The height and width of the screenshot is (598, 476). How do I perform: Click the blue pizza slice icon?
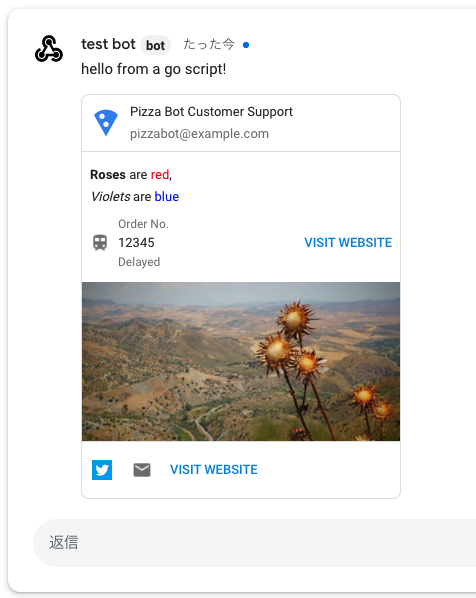pyautogui.click(x=106, y=122)
